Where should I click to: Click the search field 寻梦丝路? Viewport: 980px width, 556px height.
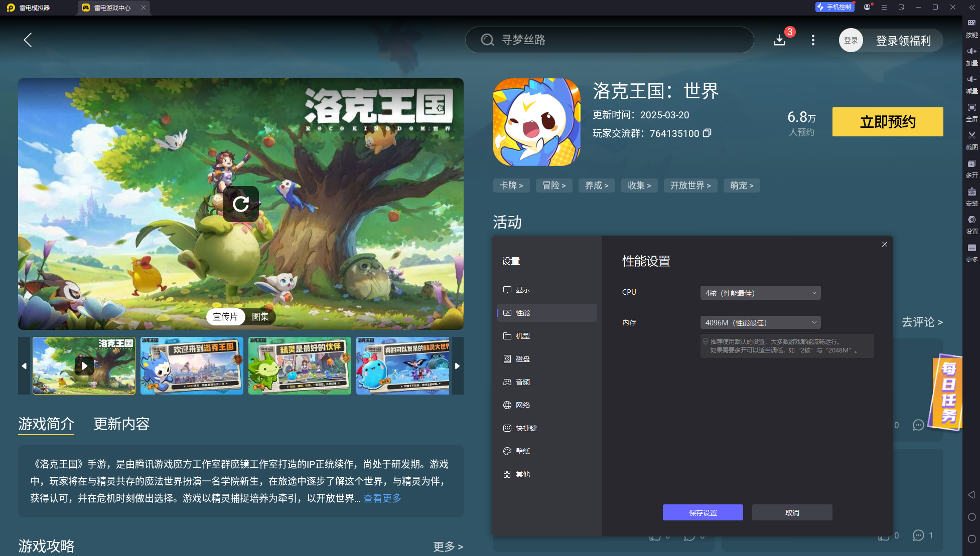click(609, 40)
